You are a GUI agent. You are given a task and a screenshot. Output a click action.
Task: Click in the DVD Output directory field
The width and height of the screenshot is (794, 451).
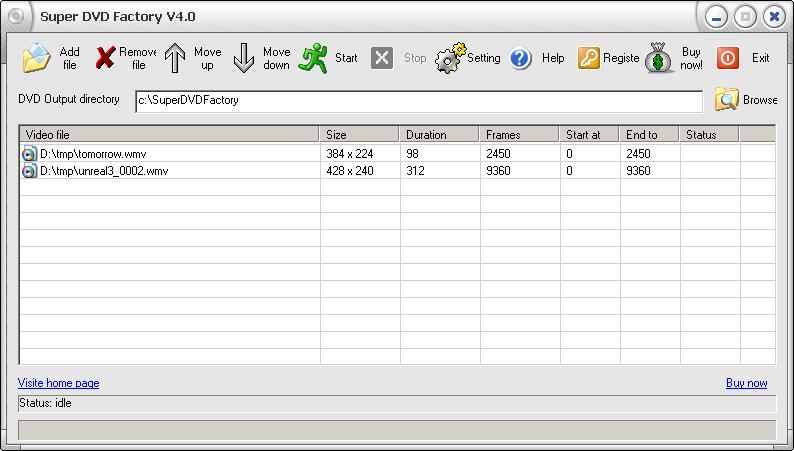419,101
